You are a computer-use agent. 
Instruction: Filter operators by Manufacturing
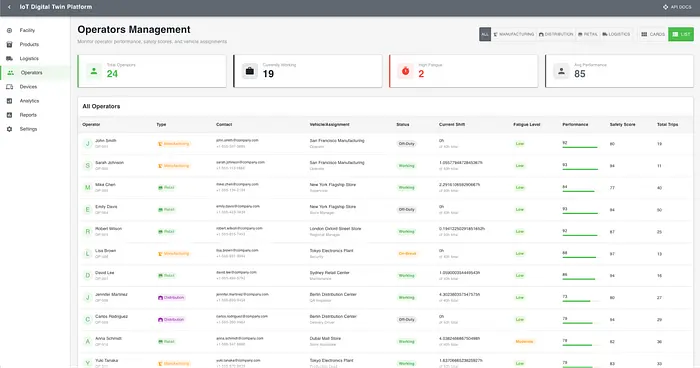(514, 34)
